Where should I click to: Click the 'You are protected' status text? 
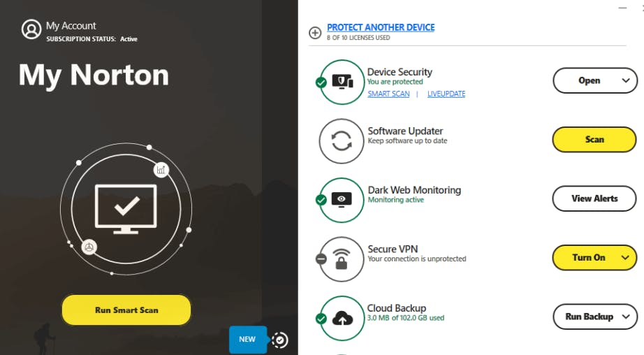[x=395, y=82]
